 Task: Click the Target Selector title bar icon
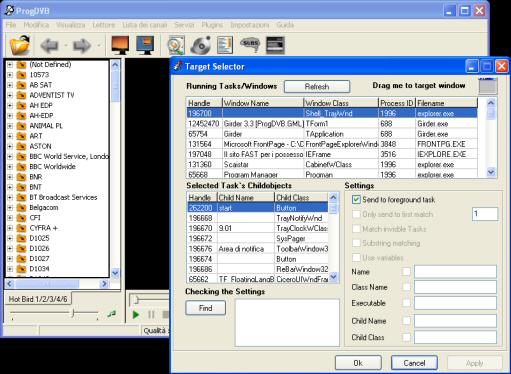(178, 66)
